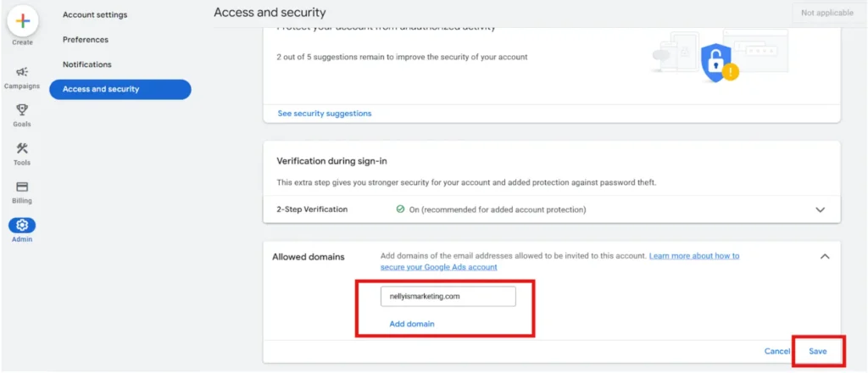Focus the nellyismarketing.com domain input field
Viewport: 868px width, 373px height.
448,296
